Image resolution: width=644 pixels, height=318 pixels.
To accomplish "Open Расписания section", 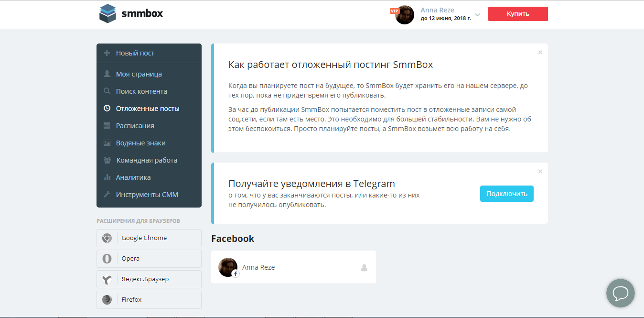I will click(x=149, y=126).
